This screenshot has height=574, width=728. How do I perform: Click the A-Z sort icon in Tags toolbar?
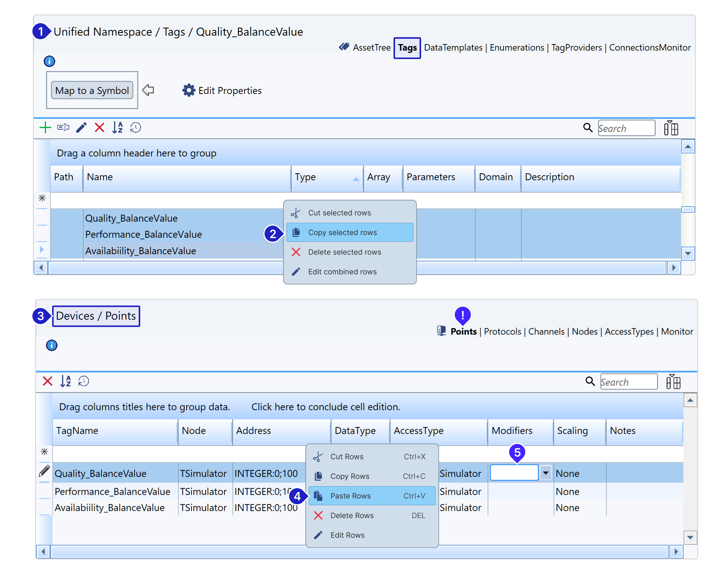click(118, 128)
